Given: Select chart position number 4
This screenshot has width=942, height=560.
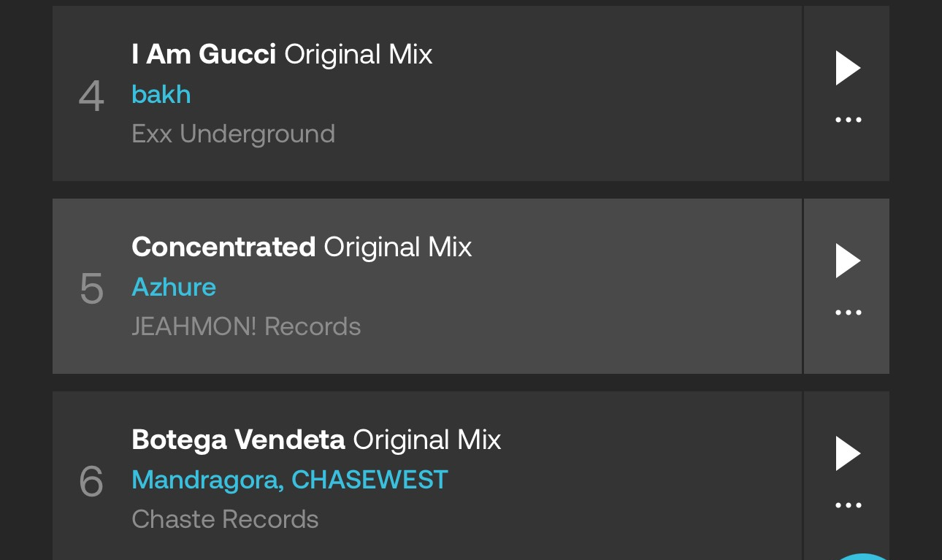Looking at the screenshot, I should click(x=91, y=96).
